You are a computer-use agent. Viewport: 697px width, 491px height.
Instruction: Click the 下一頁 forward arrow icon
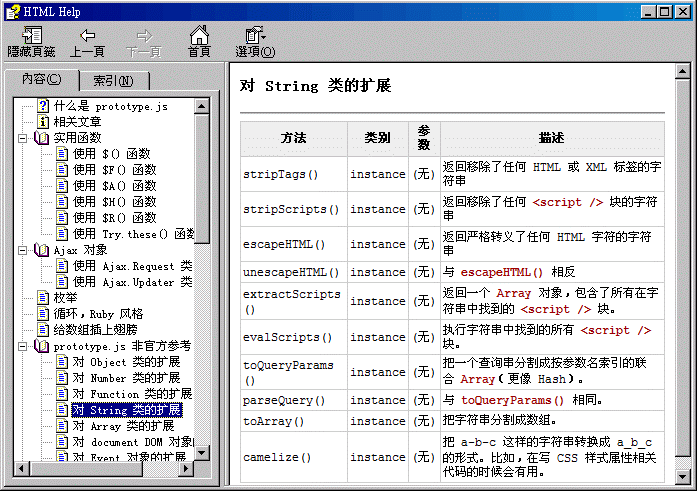144,36
